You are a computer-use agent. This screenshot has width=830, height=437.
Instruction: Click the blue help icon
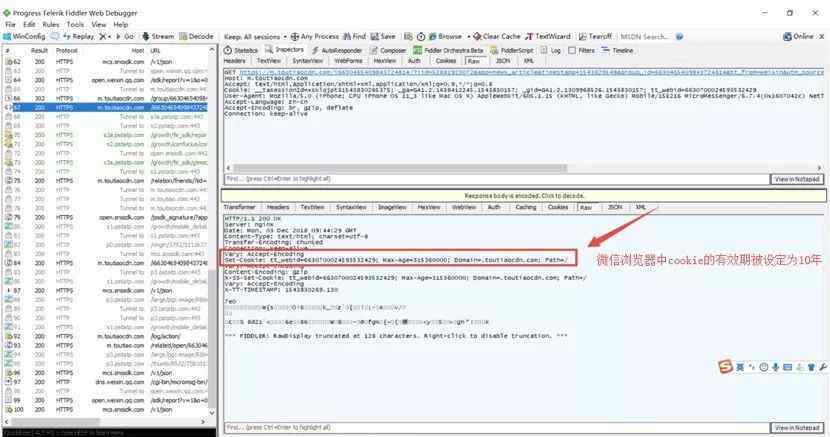(679, 37)
